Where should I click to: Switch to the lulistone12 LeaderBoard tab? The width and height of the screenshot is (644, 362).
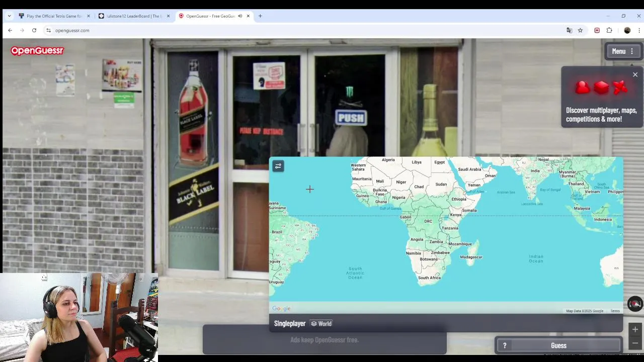(x=133, y=16)
